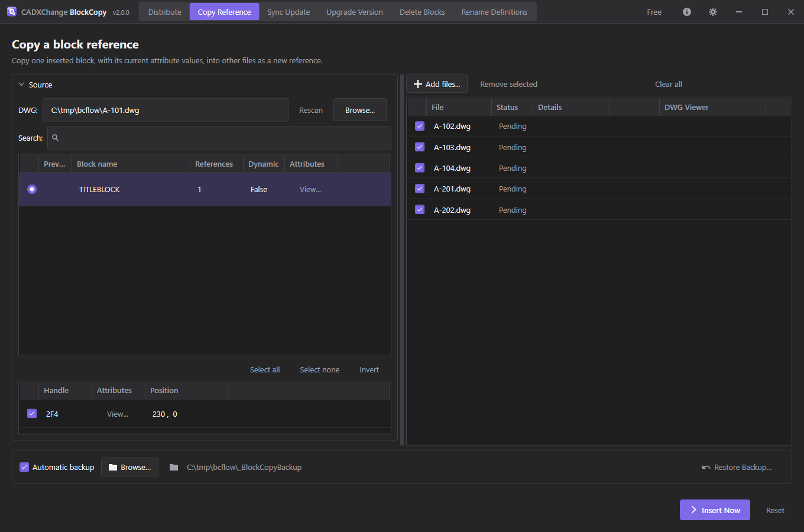The image size is (804, 532).
Task: Uncheck the A-201.dwg file checkbox
Action: click(420, 189)
